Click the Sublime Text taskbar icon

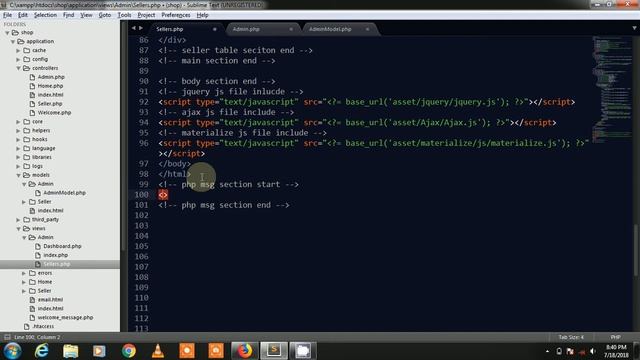(x=274, y=351)
